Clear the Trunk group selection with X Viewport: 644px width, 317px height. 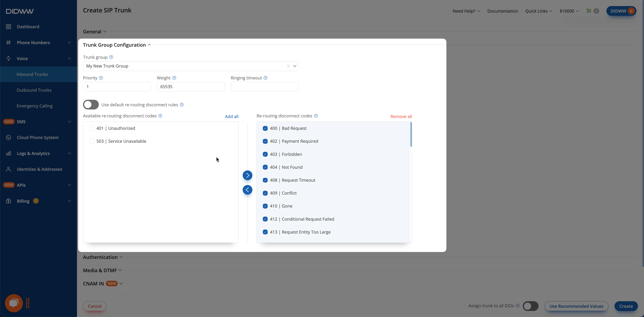pos(288,66)
